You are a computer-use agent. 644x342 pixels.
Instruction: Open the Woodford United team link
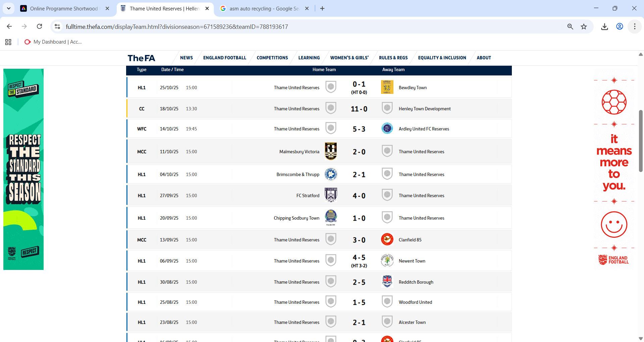tap(415, 302)
